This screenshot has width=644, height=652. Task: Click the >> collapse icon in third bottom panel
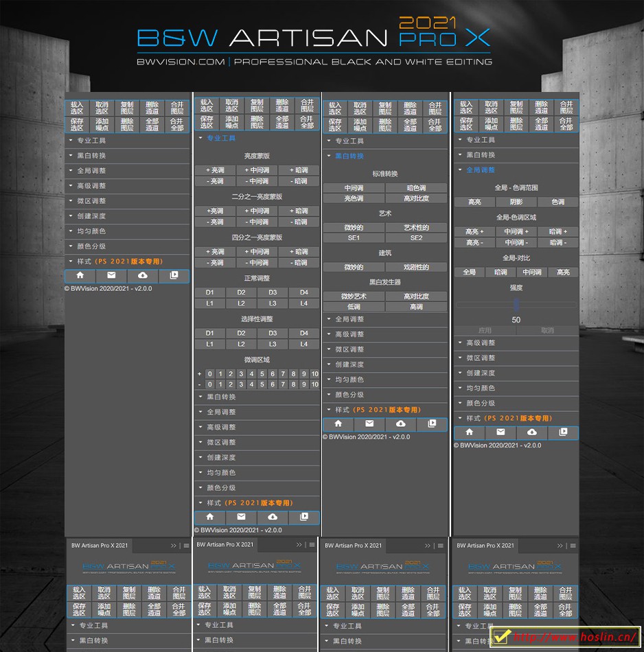click(428, 546)
